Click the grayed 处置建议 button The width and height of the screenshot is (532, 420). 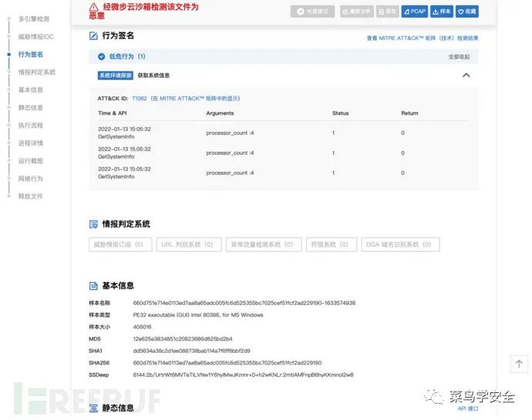pos(312,12)
